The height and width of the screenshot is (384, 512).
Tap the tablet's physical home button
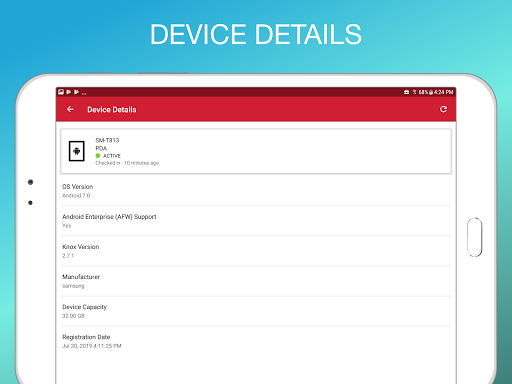(x=475, y=237)
